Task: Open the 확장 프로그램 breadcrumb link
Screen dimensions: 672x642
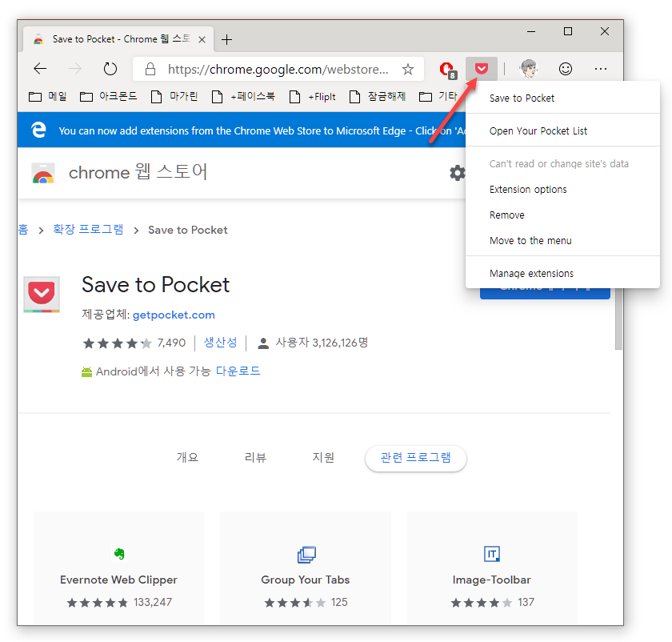Action: click(x=88, y=230)
